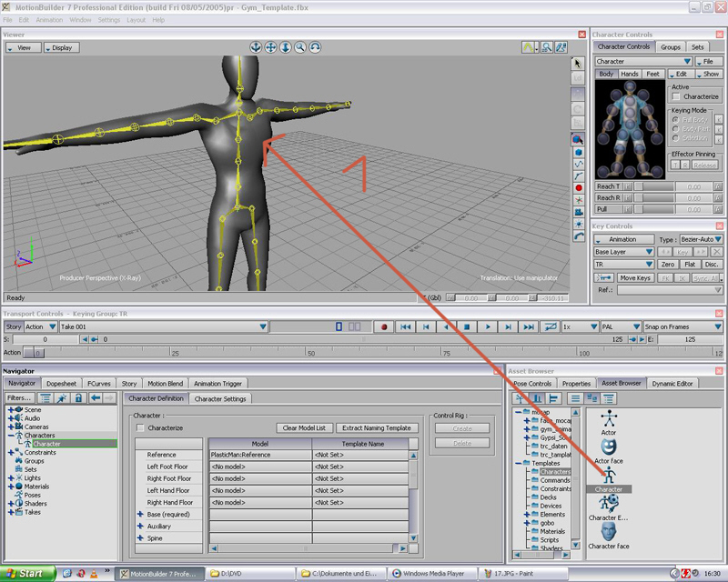Click the Extract Naming Template button
This screenshot has width=728, height=582.
377,427
